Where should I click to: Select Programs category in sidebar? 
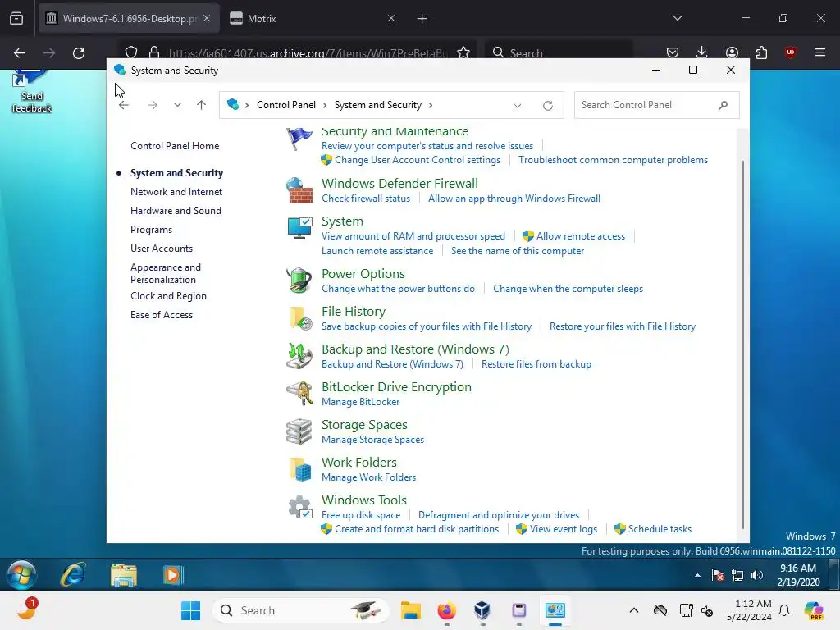pos(151,230)
